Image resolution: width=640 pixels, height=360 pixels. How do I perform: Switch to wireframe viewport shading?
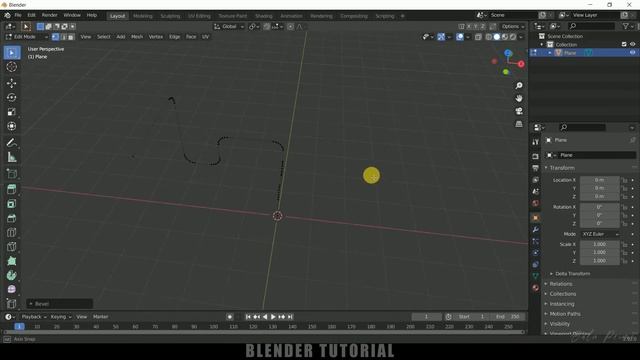coord(489,37)
